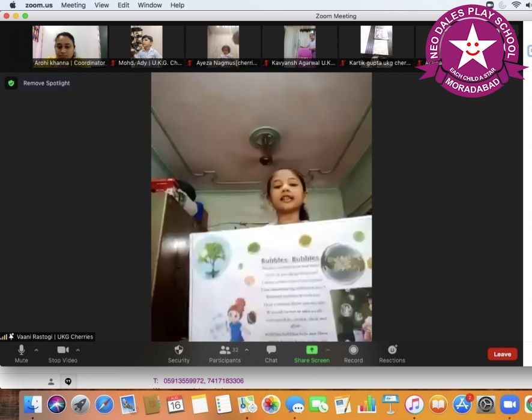The image size is (532, 420).
Task: Expand video options arrow beside Stop Video
Action: 78,350
